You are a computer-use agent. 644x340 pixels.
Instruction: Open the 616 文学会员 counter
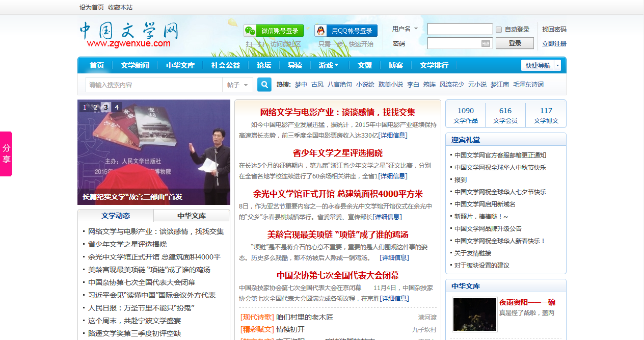tap(505, 115)
